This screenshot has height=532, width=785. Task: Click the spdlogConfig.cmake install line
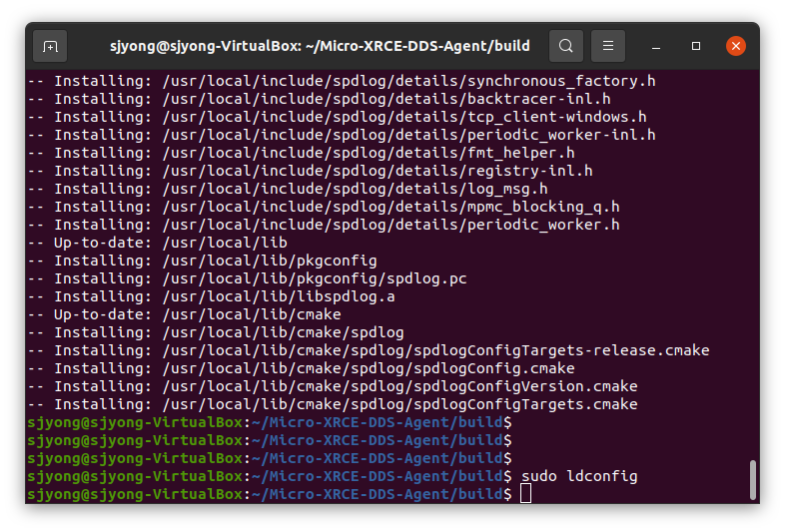click(301, 369)
